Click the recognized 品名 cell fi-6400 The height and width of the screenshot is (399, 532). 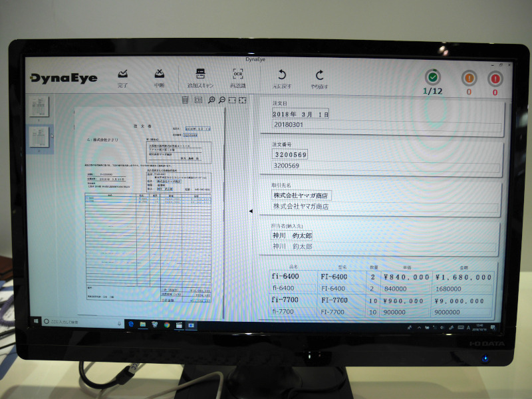293,289
